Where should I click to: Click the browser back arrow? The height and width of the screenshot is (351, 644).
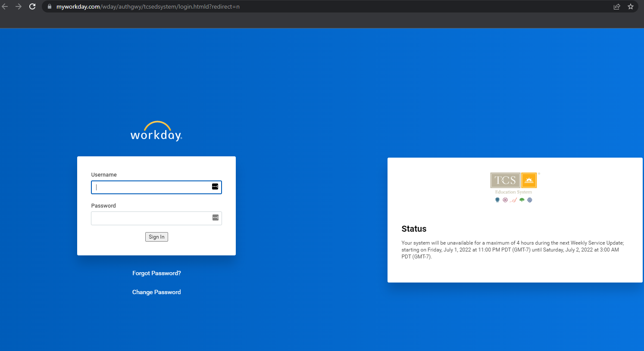[x=5, y=6]
